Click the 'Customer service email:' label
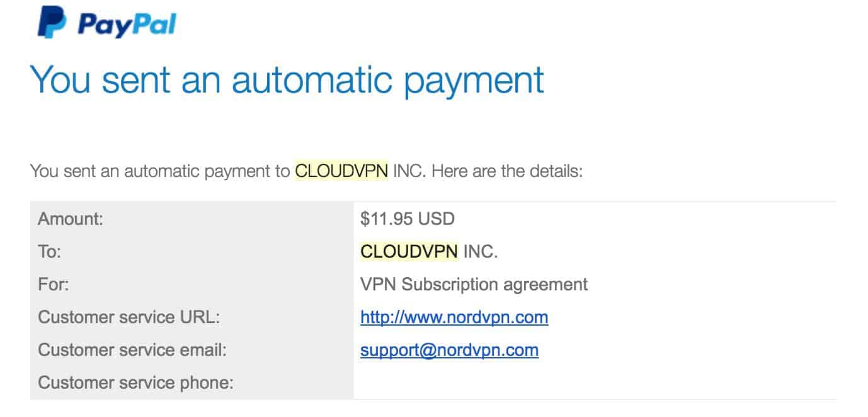This screenshot has height=417, width=868. coord(132,350)
